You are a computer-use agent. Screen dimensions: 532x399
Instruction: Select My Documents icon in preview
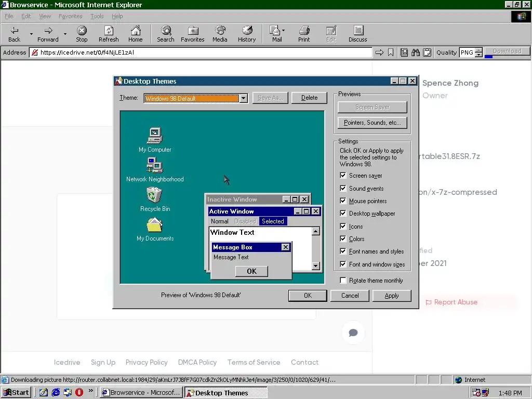(x=155, y=224)
